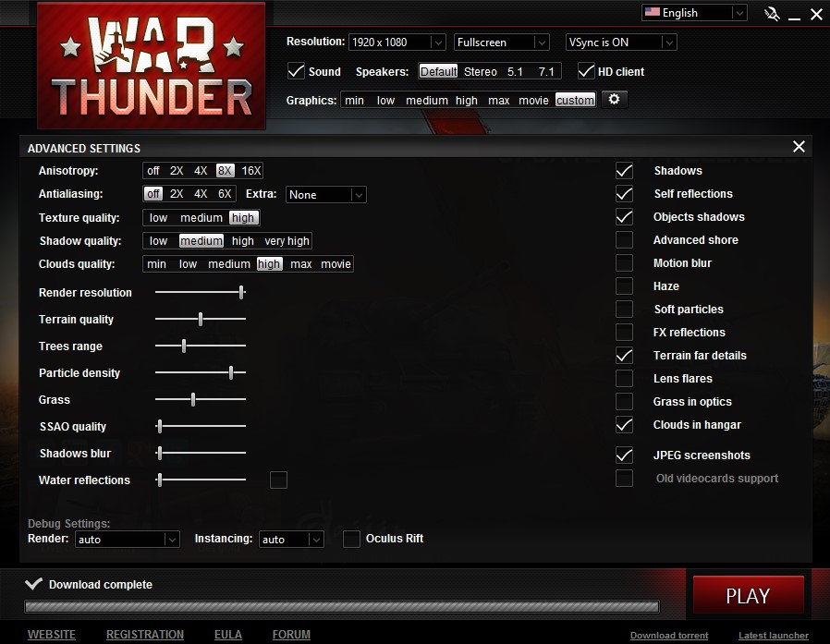
Task: Set Anisotropy to 16X
Action: coord(251,170)
